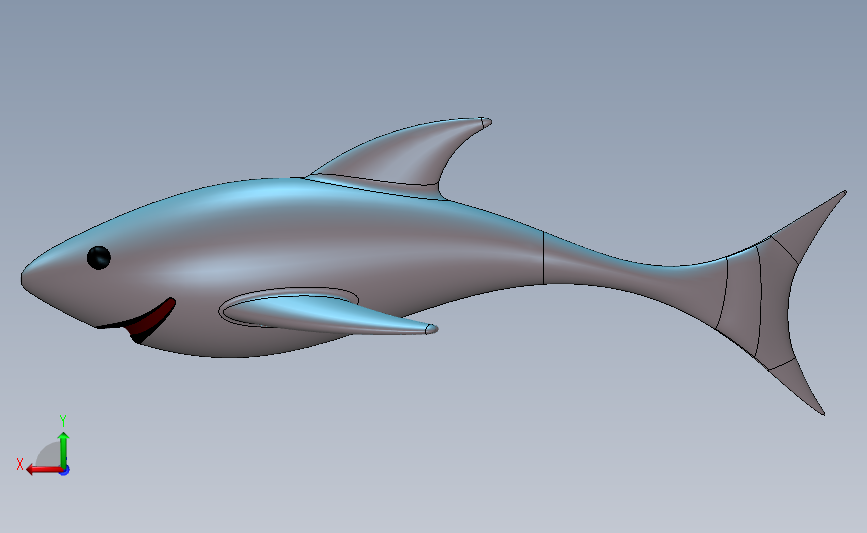Click the blue Z axis dot on triad

(x=65, y=471)
